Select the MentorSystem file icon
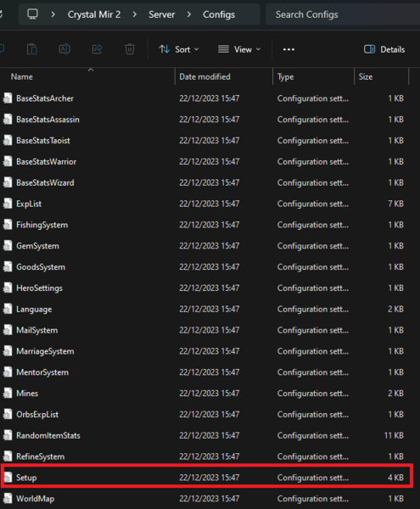The width and height of the screenshot is (420, 509). (x=8, y=372)
